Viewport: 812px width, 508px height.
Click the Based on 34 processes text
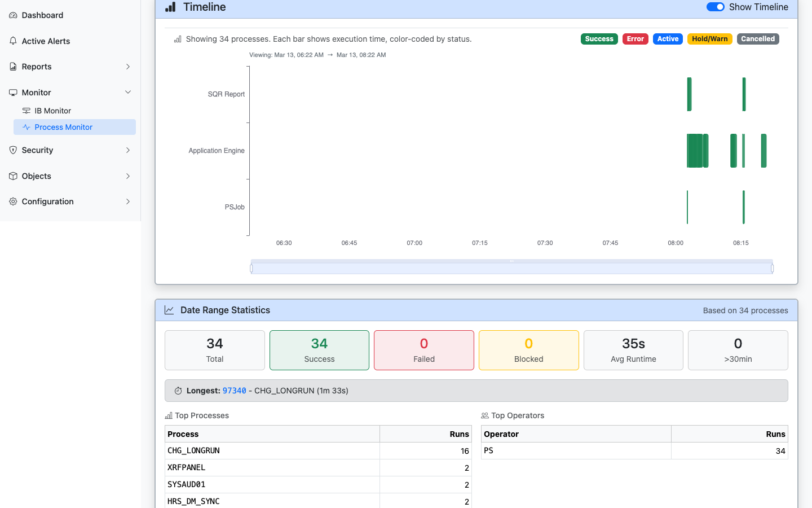pos(745,310)
